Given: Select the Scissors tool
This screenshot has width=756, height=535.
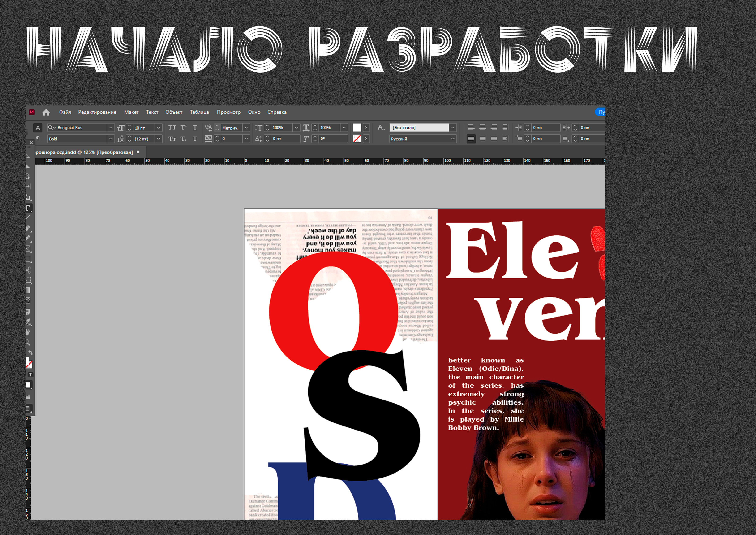Looking at the screenshot, I should click(x=28, y=270).
